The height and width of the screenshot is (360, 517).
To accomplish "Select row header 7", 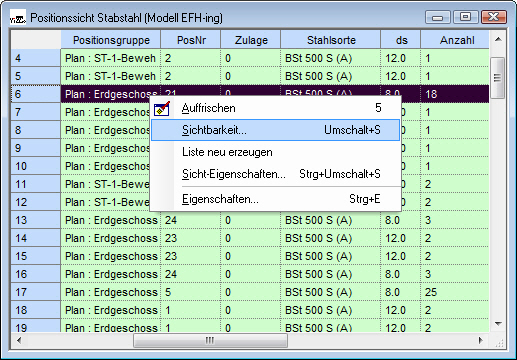I will tap(36, 112).
